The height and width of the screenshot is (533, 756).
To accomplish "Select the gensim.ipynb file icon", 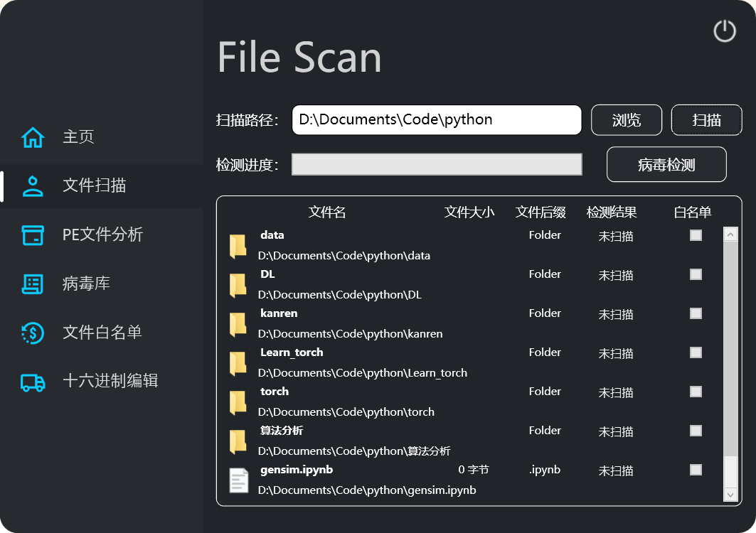I will coord(238,480).
